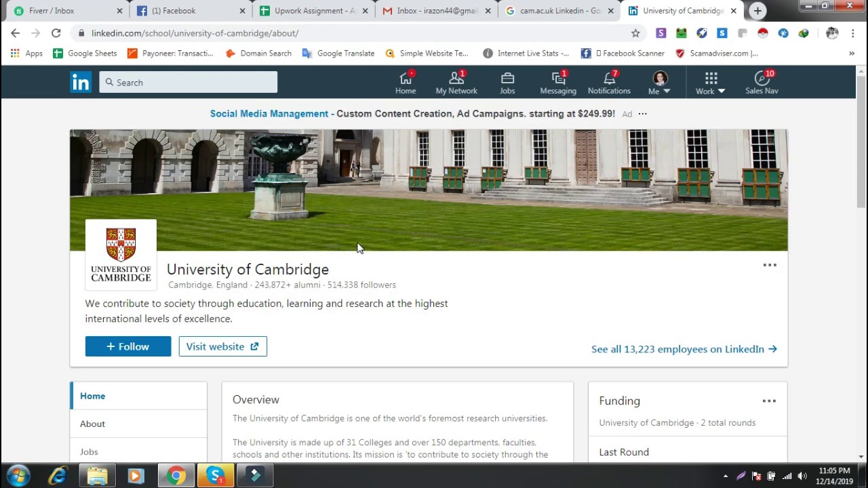Click into the LinkedIn search field

click(x=189, y=83)
